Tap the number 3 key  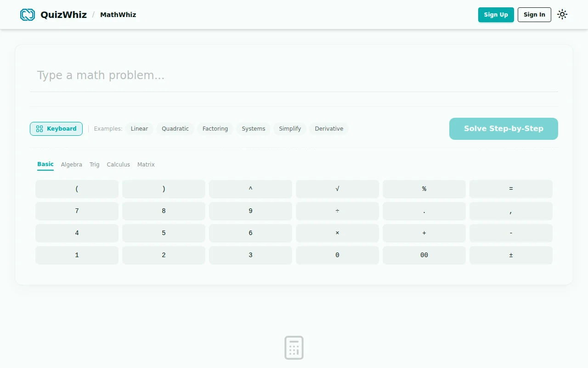(x=250, y=255)
